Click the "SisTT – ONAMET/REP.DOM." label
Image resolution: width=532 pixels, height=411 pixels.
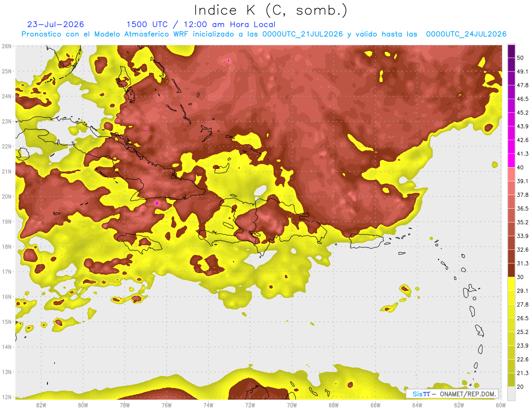(x=452, y=394)
